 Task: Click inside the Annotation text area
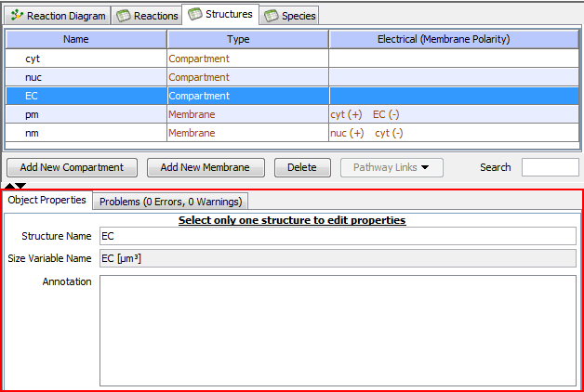[x=338, y=331]
